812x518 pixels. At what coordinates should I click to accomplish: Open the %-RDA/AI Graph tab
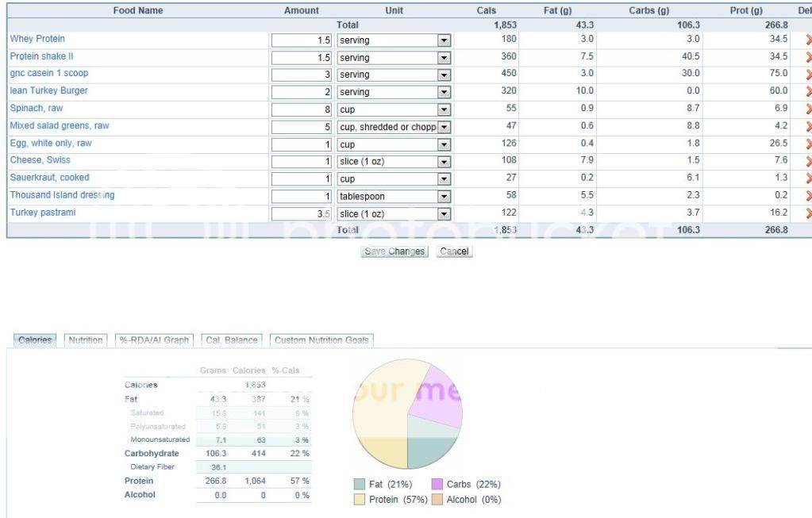point(155,340)
